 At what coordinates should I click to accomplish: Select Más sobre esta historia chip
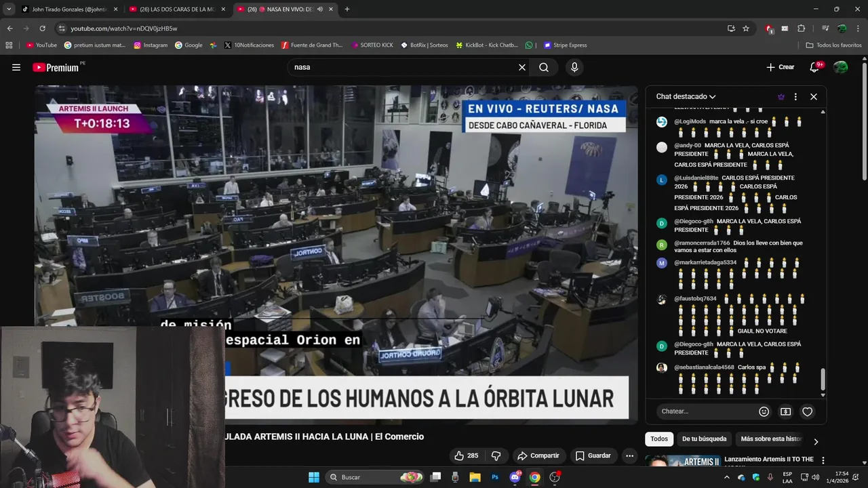[x=772, y=439]
